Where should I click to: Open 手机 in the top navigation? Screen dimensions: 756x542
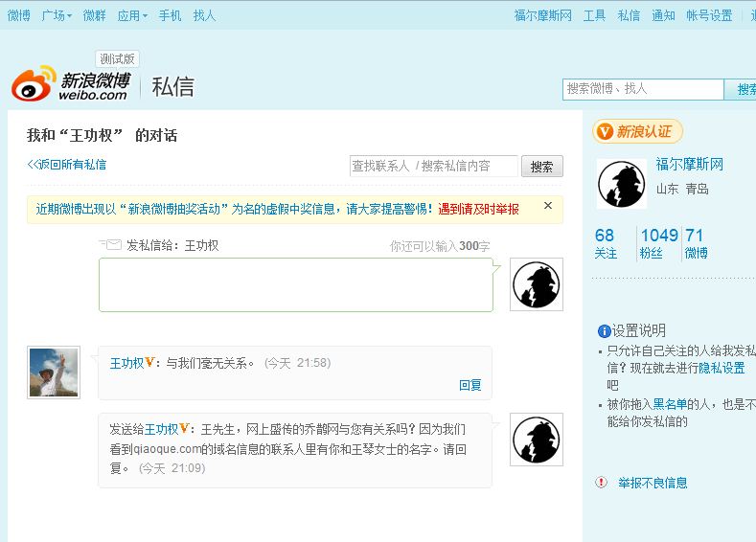[x=170, y=15]
